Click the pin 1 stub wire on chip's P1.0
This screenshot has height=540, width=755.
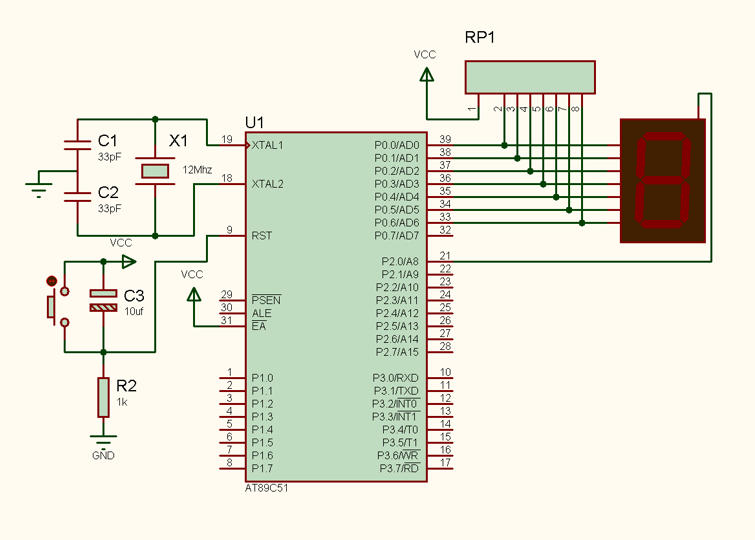233,378
